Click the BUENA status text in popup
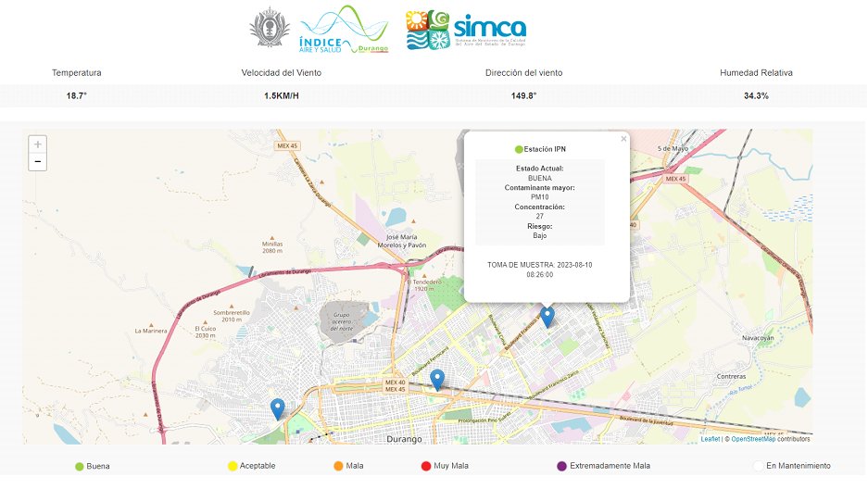 [x=540, y=178]
